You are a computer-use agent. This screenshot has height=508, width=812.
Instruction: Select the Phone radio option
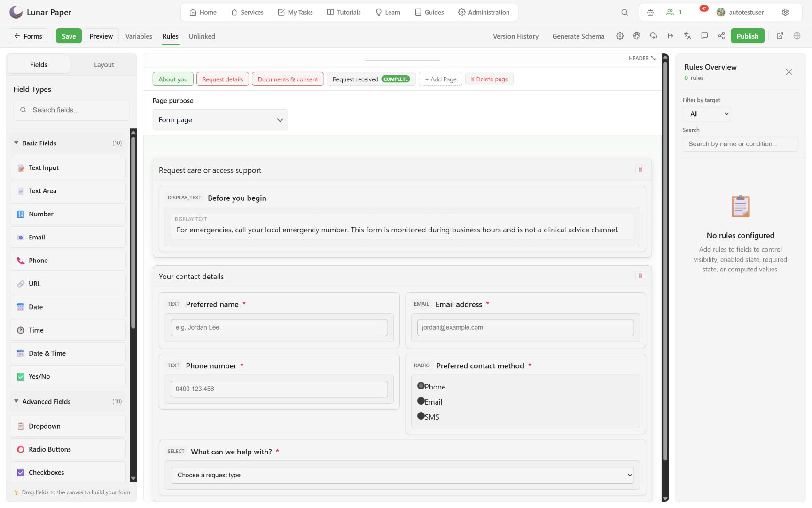pos(421,386)
